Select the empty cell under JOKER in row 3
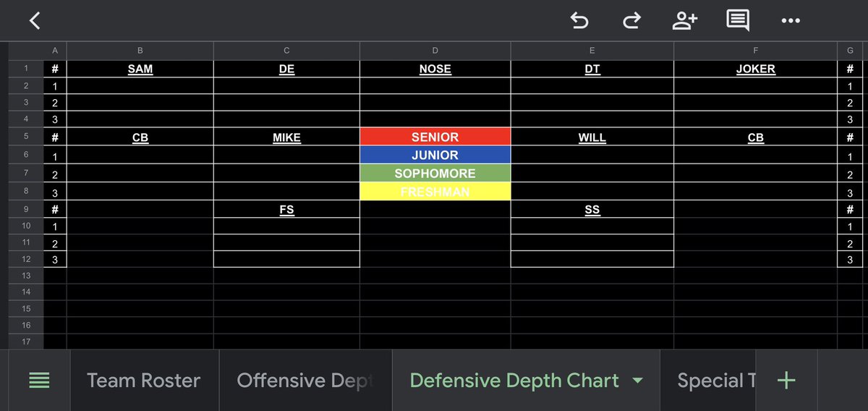 (x=755, y=103)
